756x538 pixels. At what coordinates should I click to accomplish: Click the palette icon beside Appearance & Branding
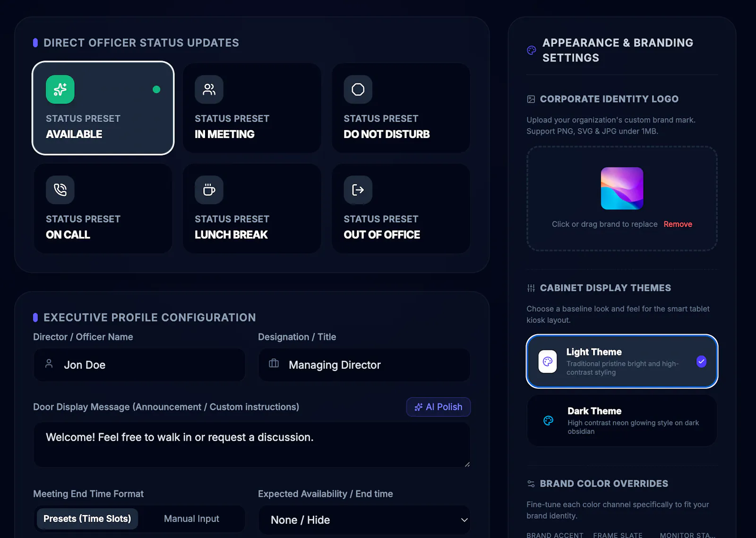coord(532,50)
